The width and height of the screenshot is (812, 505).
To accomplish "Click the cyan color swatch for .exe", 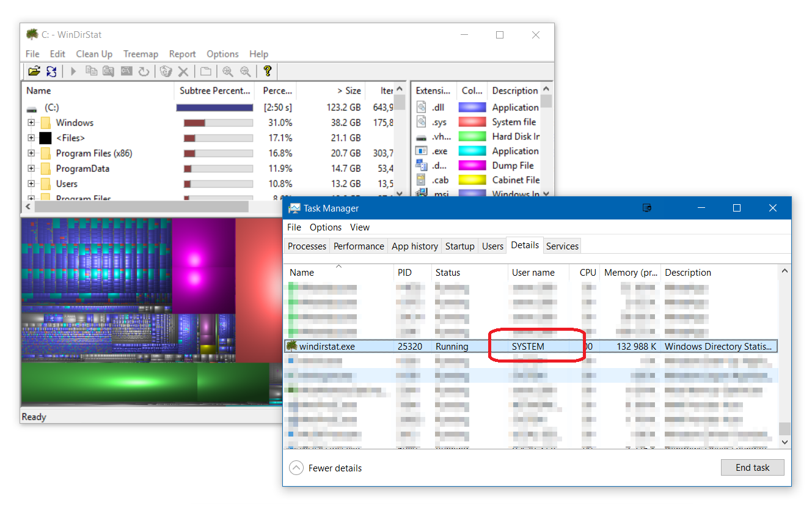I will [472, 151].
